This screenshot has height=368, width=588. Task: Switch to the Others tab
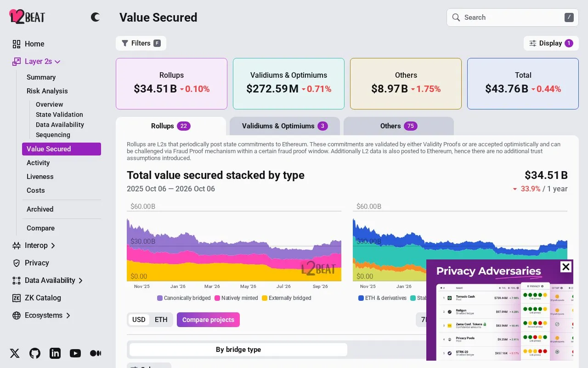tap(399, 126)
